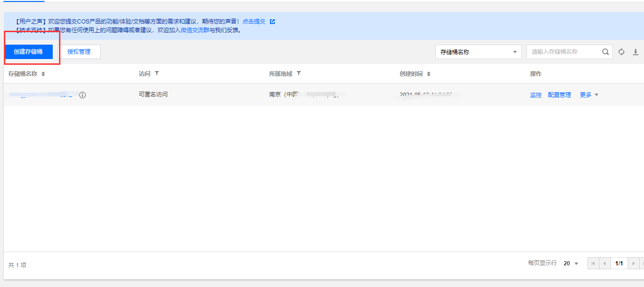This screenshot has height=287, width=644.
Task: Open the filter icon on the 所属地域 column
Action: tap(299, 73)
